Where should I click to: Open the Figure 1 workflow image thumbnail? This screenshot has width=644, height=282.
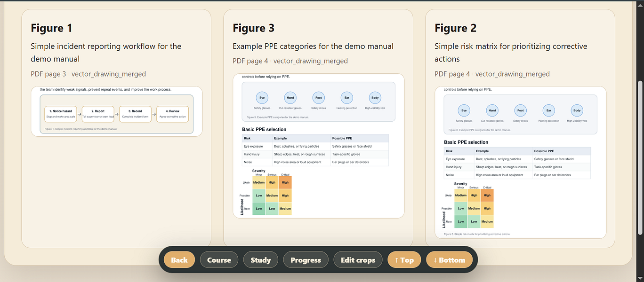116,111
